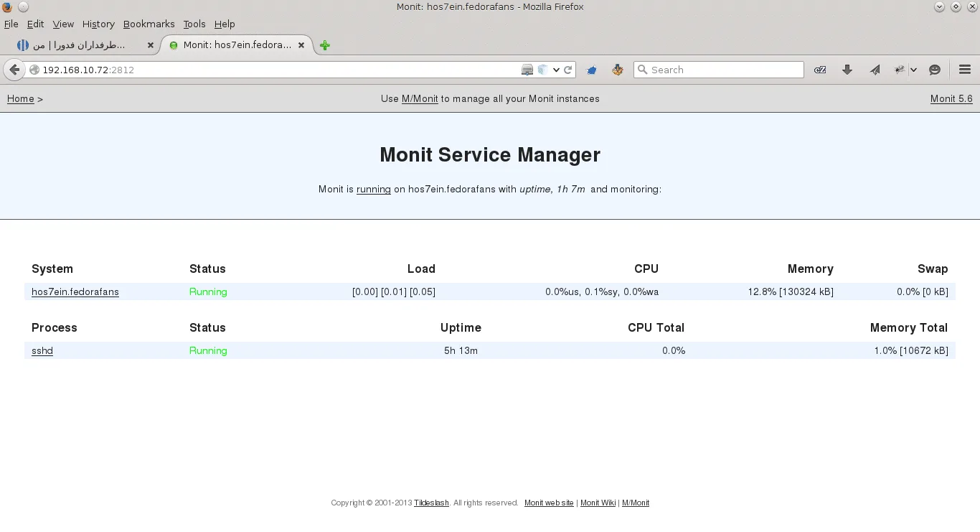Open the Bookmarks menu
Image resolution: width=980 pixels, height=532 pixels.
pos(149,24)
